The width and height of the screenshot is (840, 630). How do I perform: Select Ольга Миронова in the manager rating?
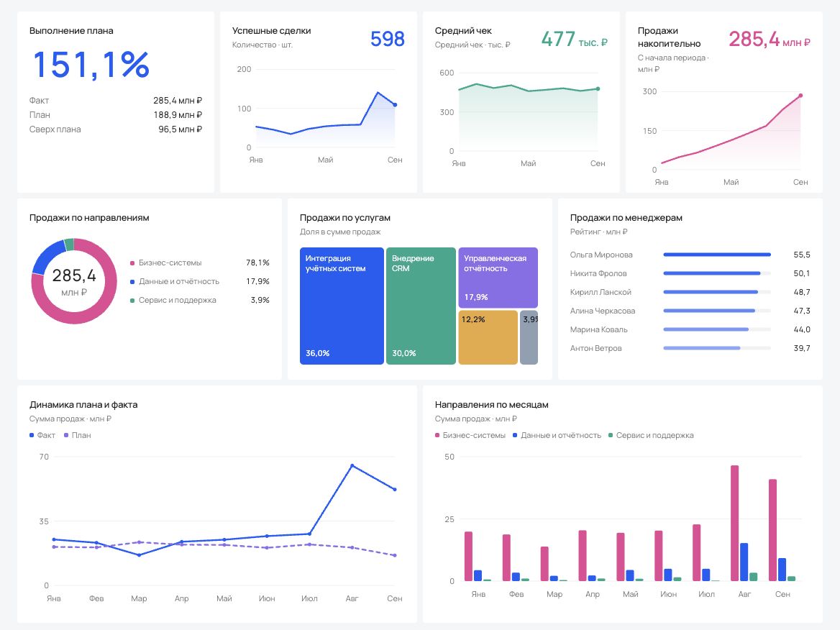tap(690, 255)
